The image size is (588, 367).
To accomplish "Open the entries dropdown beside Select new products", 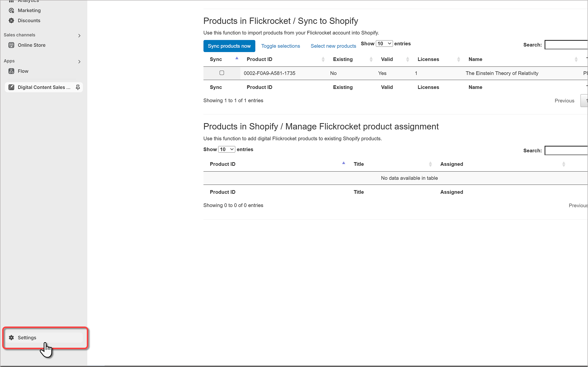I will coord(384,44).
